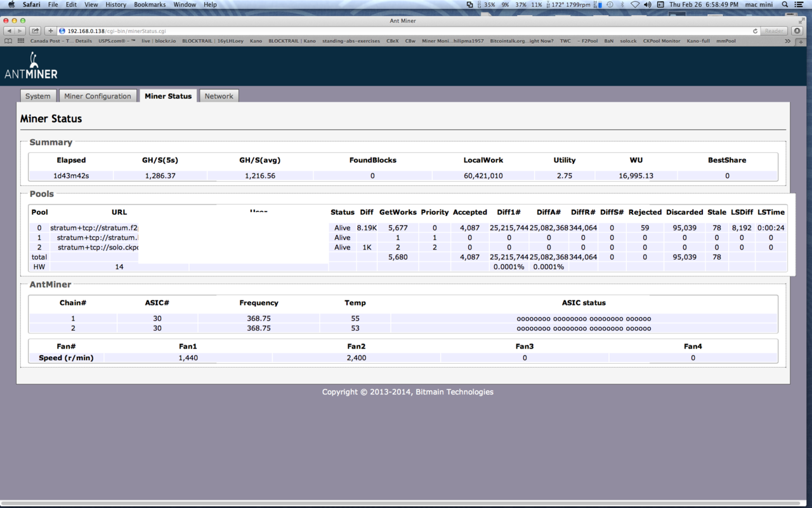
Task: Select the Accepted value 4,087 for pool 0
Action: pyautogui.click(x=470, y=228)
